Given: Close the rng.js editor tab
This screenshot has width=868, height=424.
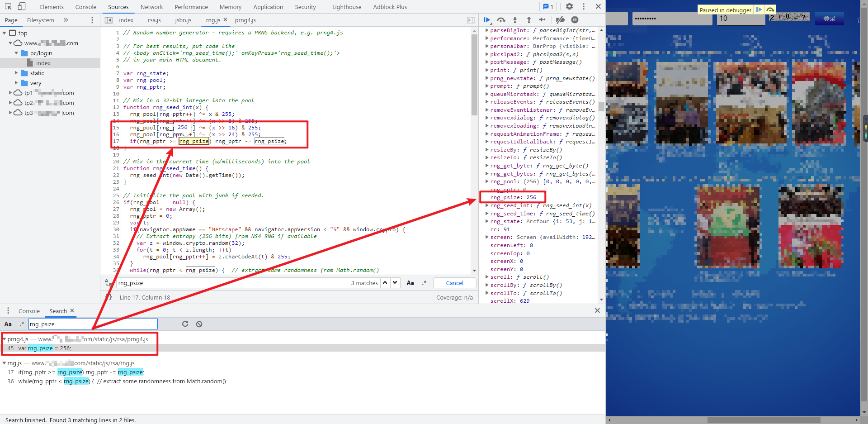Looking at the screenshot, I should (x=225, y=20).
